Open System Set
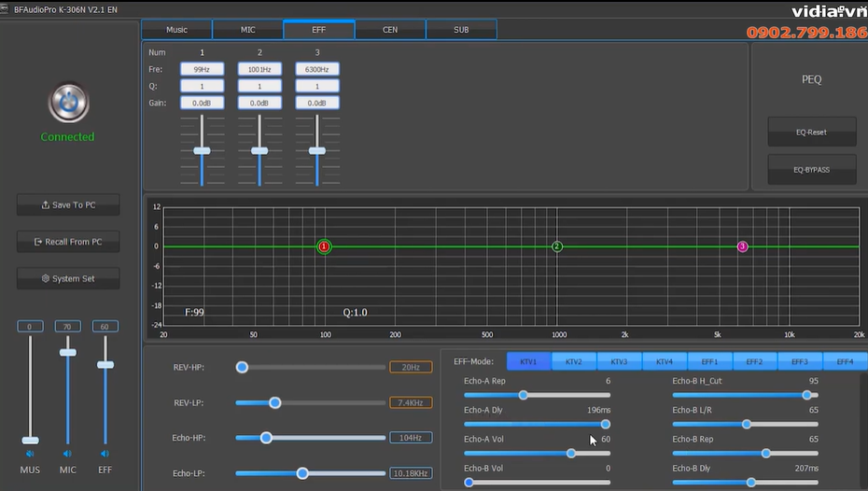 point(68,278)
